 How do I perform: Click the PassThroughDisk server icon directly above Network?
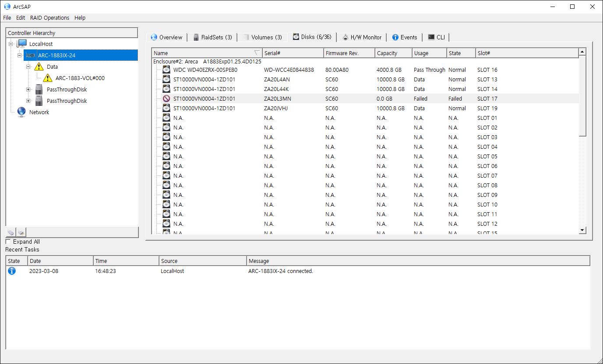click(39, 101)
